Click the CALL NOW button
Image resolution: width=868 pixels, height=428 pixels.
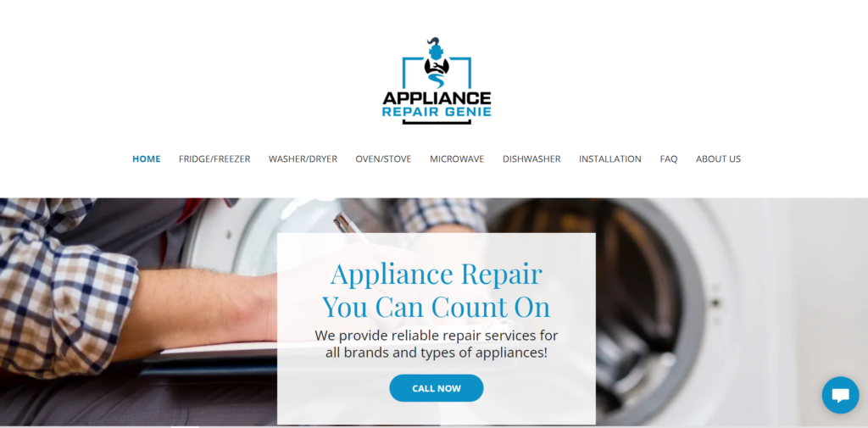coord(437,388)
